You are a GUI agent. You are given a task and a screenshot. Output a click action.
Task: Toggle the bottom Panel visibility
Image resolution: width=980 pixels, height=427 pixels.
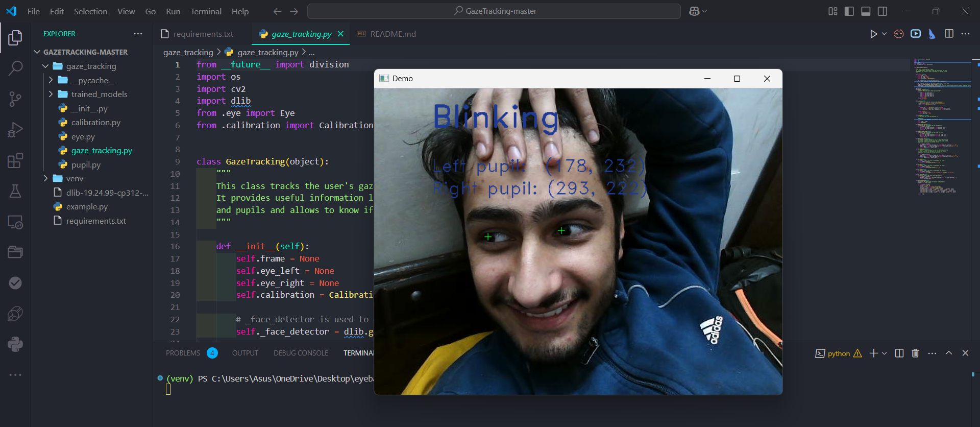click(866, 11)
